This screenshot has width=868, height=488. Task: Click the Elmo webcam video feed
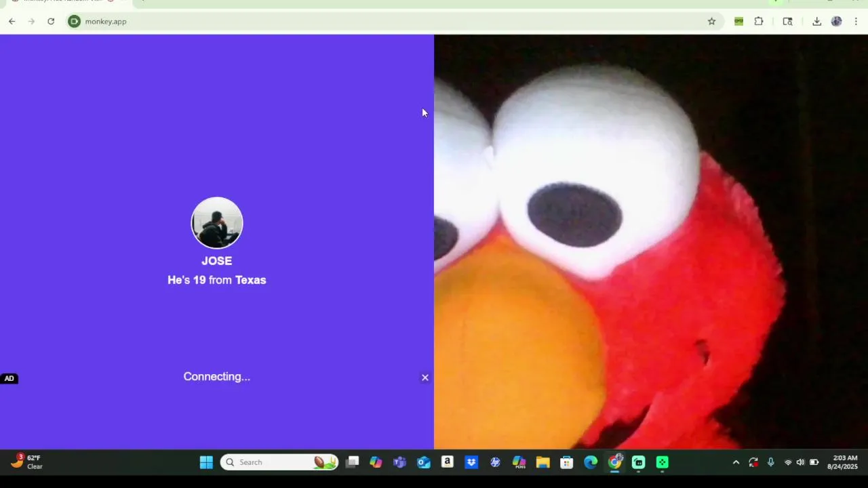click(651, 241)
